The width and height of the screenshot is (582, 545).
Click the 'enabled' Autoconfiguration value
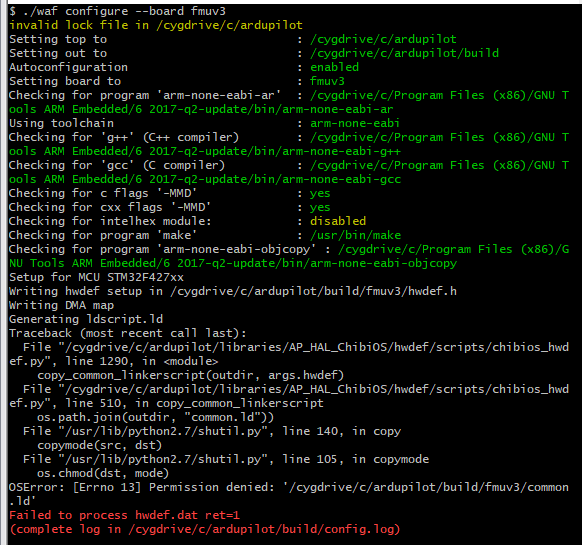tap(334, 67)
